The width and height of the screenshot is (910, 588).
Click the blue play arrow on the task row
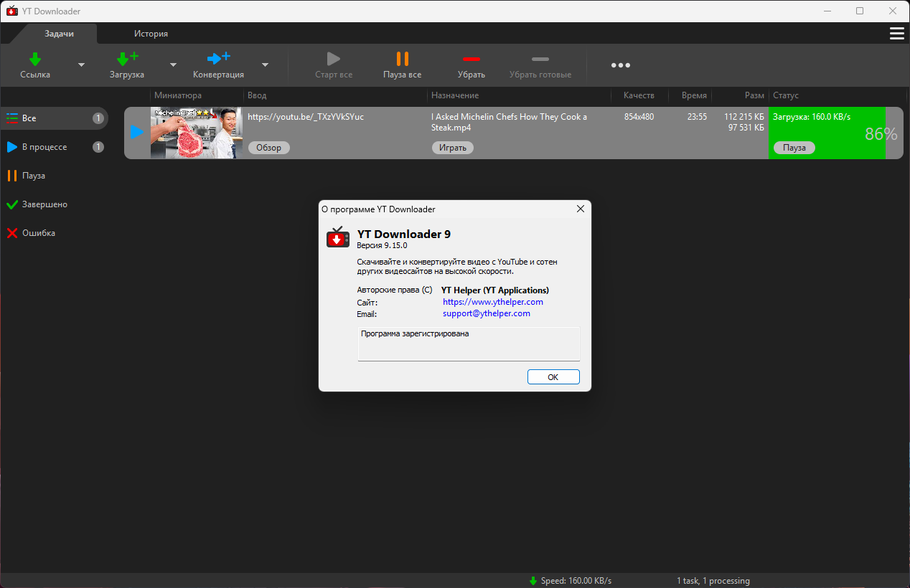coord(136,133)
